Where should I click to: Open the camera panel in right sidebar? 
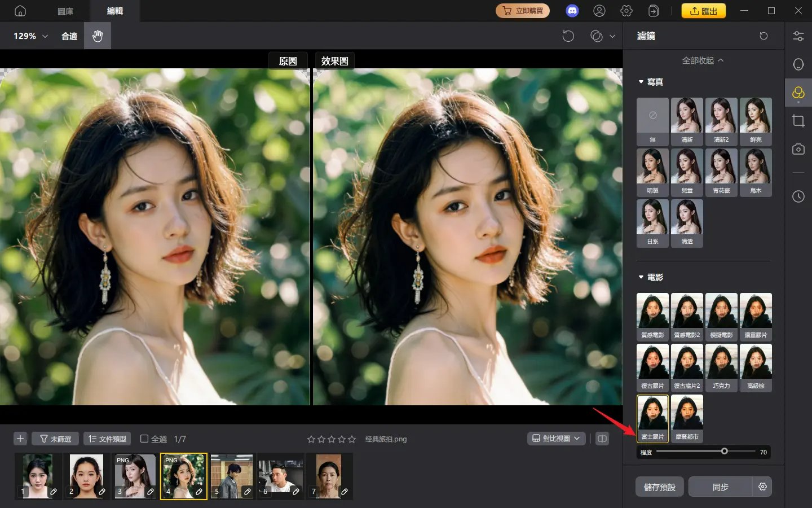[x=798, y=149]
